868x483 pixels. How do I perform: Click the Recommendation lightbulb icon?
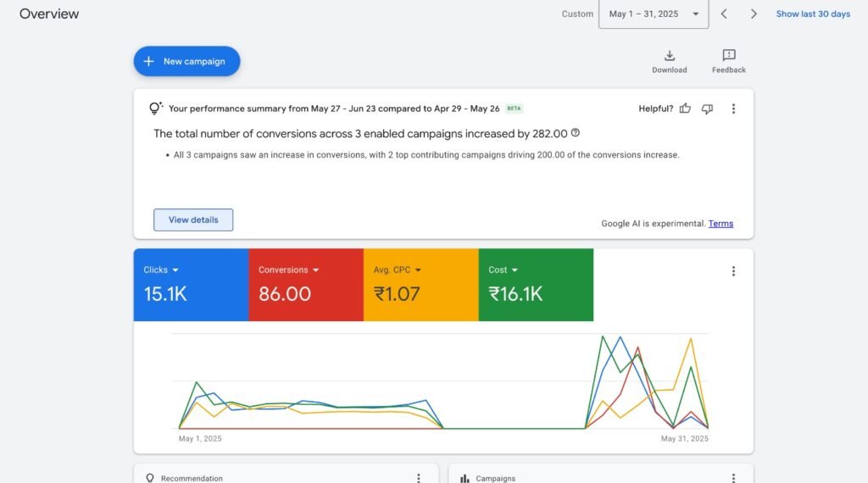coord(149,478)
